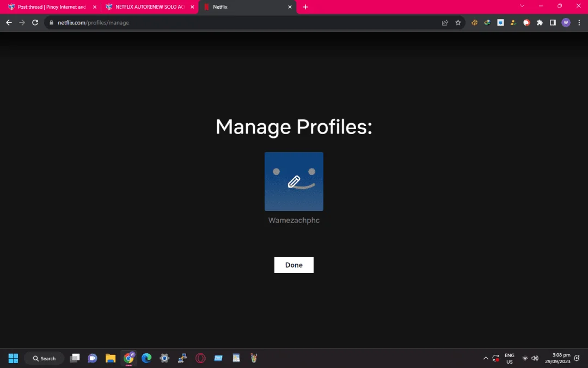The height and width of the screenshot is (368, 588).
Task: Bookmark this page with the star
Action: [x=458, y=22]
